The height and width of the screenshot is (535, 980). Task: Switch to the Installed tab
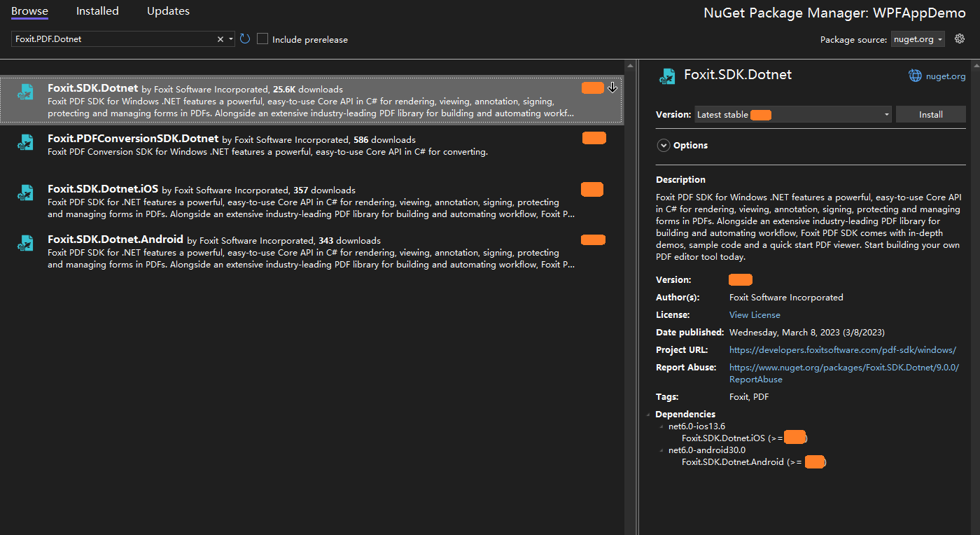(97, 11)
